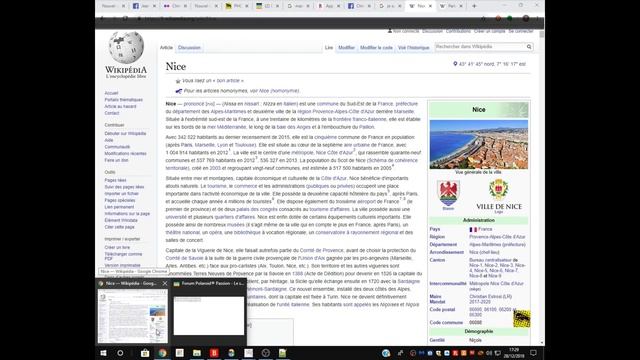Click the coordinates pin icon beside 43° 41′
This screenshot has height=360, width=640.
coord(455,64)
